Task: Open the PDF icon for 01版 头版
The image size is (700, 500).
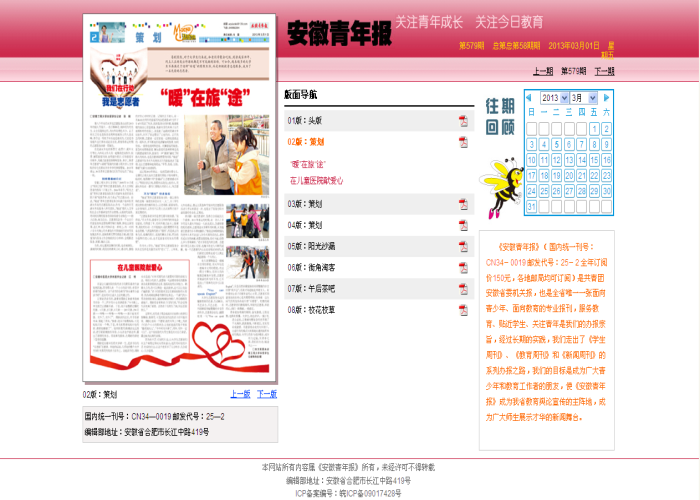Action: pyautogui.click(x=463, y=120)
